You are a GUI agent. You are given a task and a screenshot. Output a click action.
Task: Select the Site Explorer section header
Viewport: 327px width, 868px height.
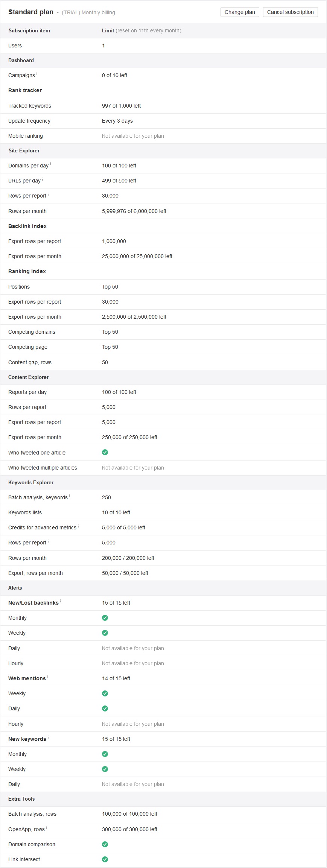click(x=163, y=150)
